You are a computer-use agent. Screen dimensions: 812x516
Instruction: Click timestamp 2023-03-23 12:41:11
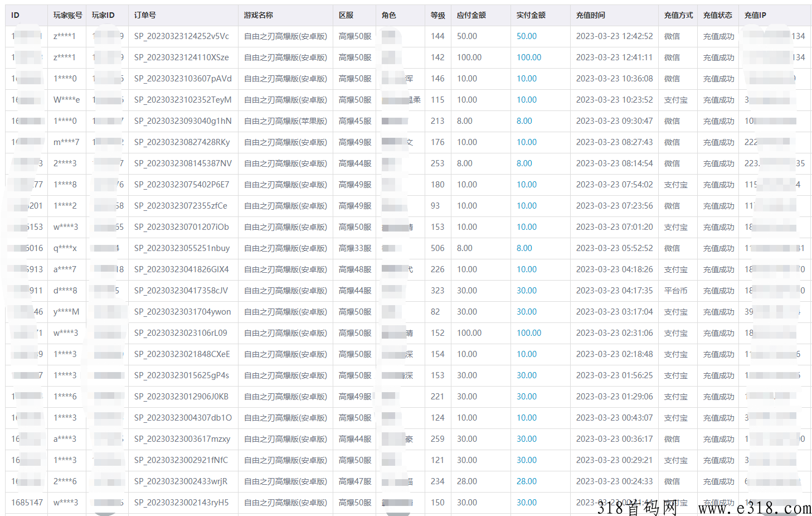pyautogui.click(x=614, y=57)
